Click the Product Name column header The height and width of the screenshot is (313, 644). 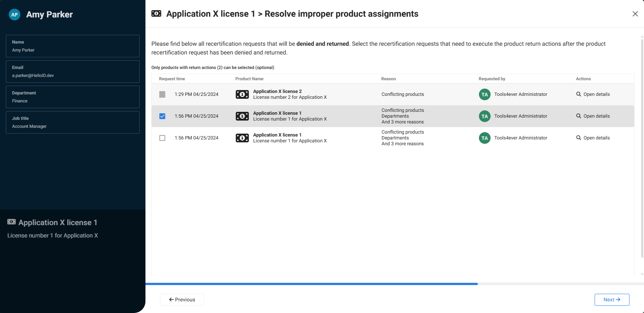(x=249, y=79)
